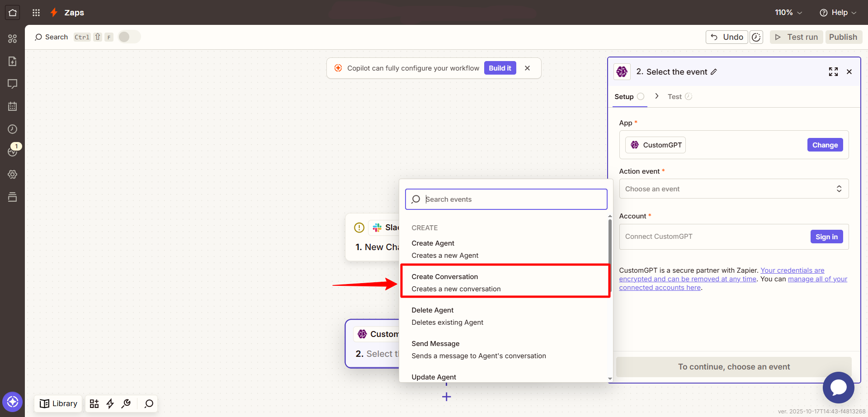Click the warning icon on Slack step
This screenshot has height=417, width=868.
[x=359, y=227]
